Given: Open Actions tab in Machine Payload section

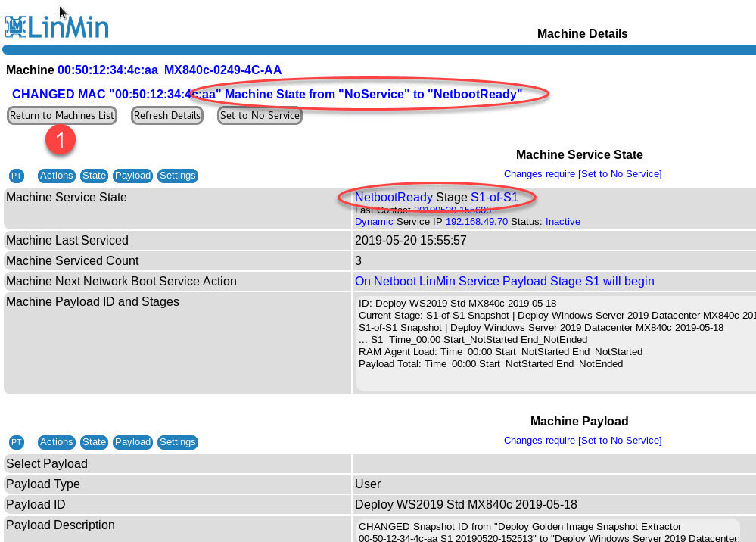Looking at the screenshot, I should coord(57,442).
